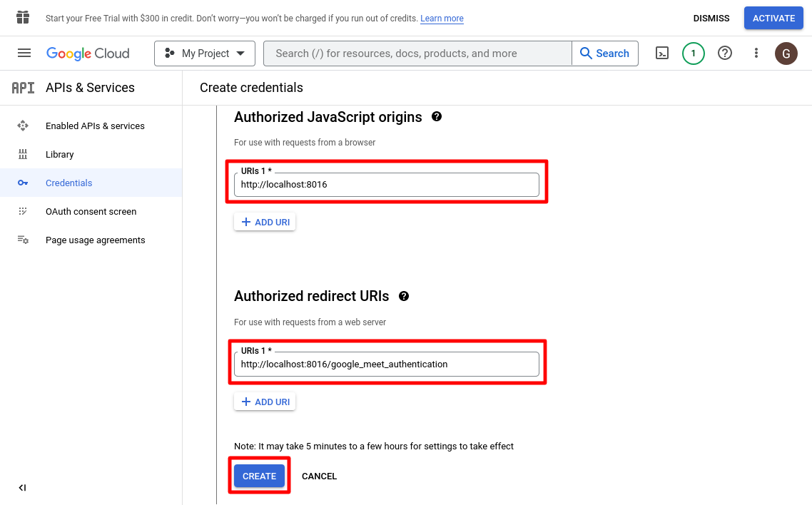The image size is (812, 505).
Task: Open the Help question mark icon
Action: [x=725, y=53]
